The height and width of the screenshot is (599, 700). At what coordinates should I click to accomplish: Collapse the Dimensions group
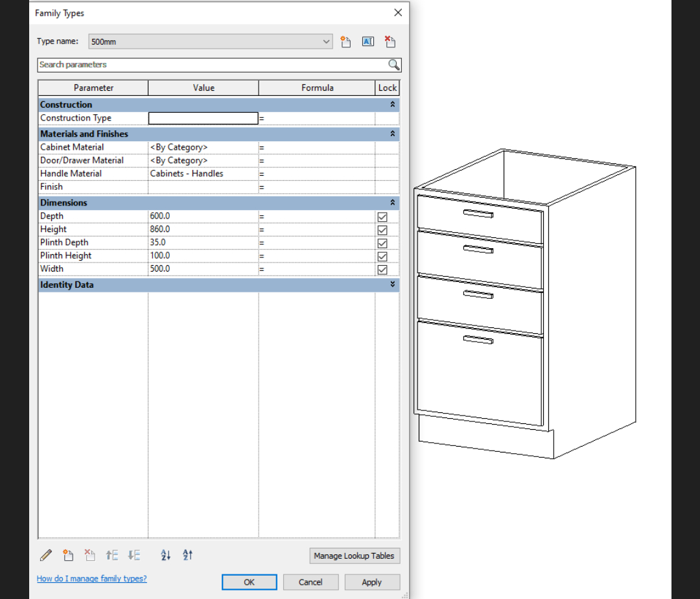[392, 203]
